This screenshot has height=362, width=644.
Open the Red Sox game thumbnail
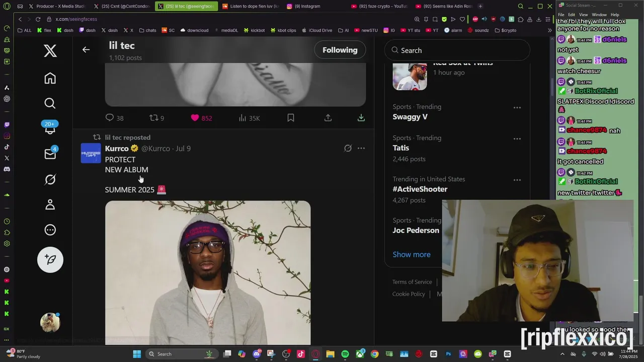[410, 76]
